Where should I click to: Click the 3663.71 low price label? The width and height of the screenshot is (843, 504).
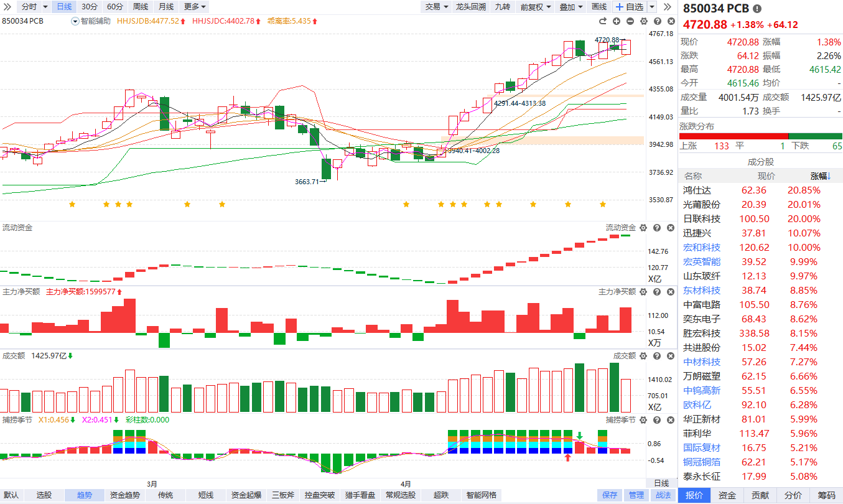307,182
